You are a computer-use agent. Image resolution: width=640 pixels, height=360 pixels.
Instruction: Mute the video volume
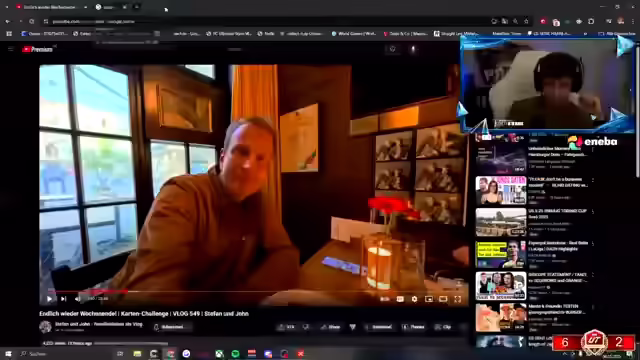pos(78,299)
